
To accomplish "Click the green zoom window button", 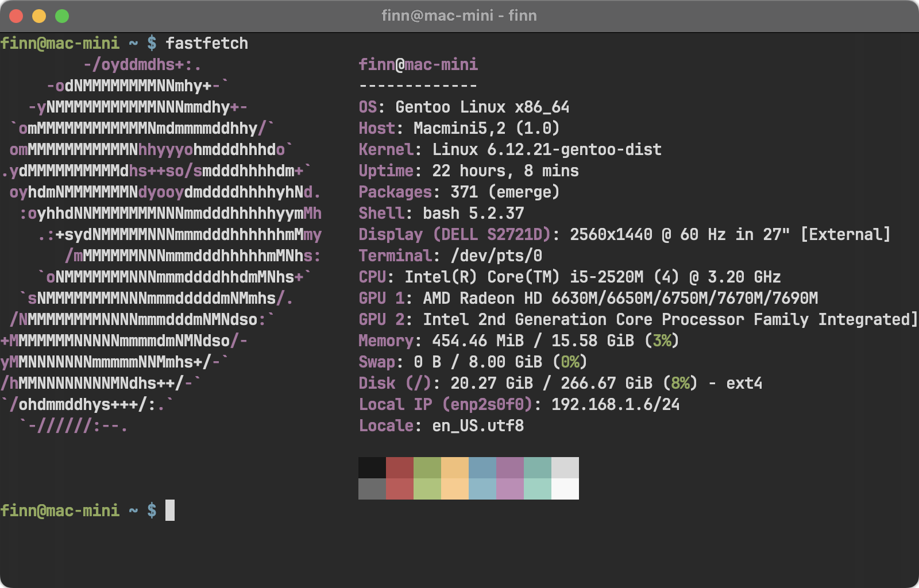I will pyautogui.click(x=62, y=16).
